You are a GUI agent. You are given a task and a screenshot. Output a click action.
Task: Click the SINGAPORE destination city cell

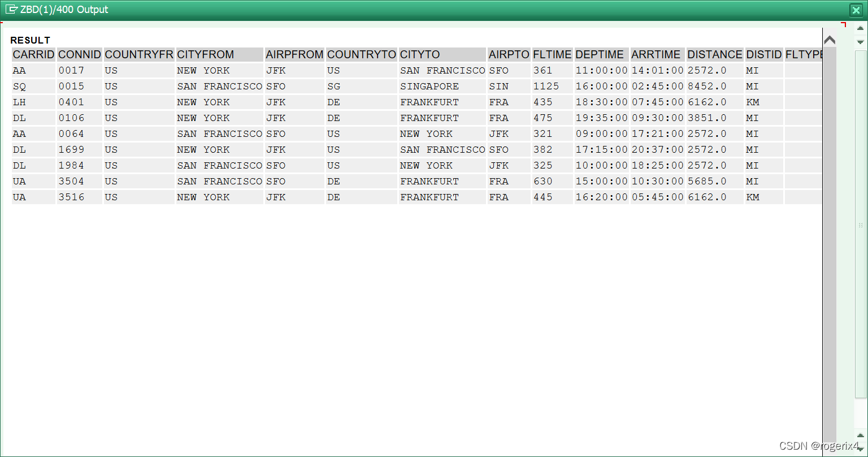click(429, 87)
